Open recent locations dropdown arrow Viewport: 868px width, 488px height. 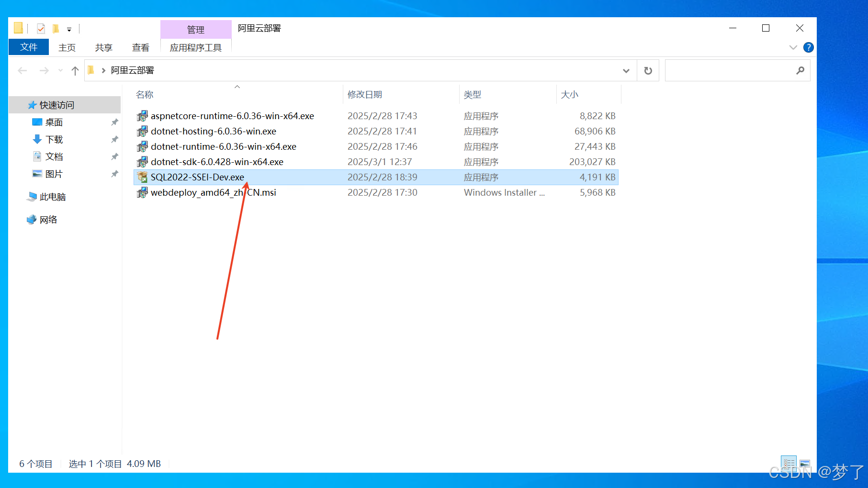click(60, 71)
